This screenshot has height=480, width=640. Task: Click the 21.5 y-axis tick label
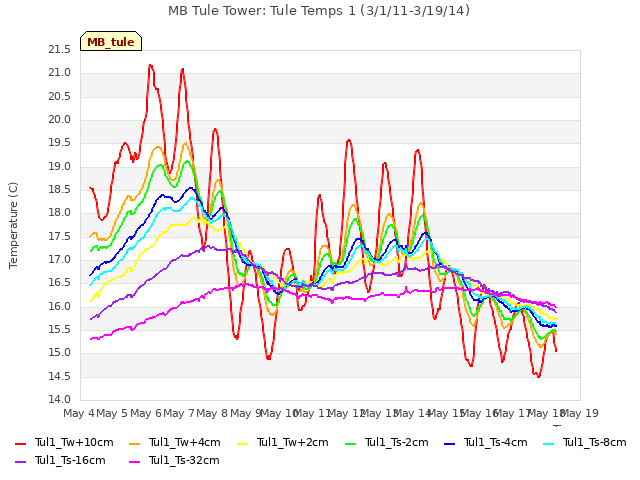[x=60, y=50]
